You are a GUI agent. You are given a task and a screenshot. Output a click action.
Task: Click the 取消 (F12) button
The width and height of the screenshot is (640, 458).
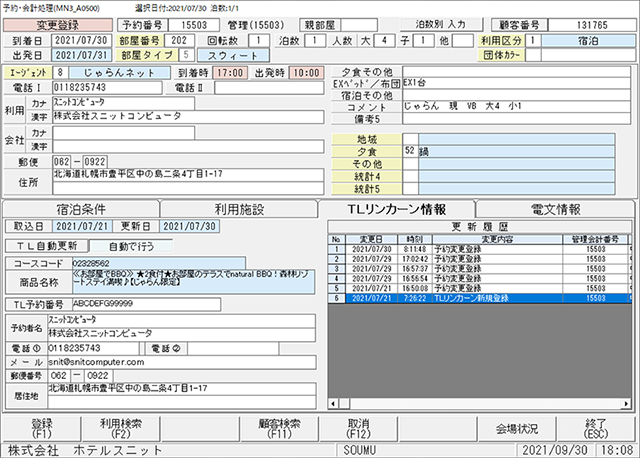tap(358, 428)
